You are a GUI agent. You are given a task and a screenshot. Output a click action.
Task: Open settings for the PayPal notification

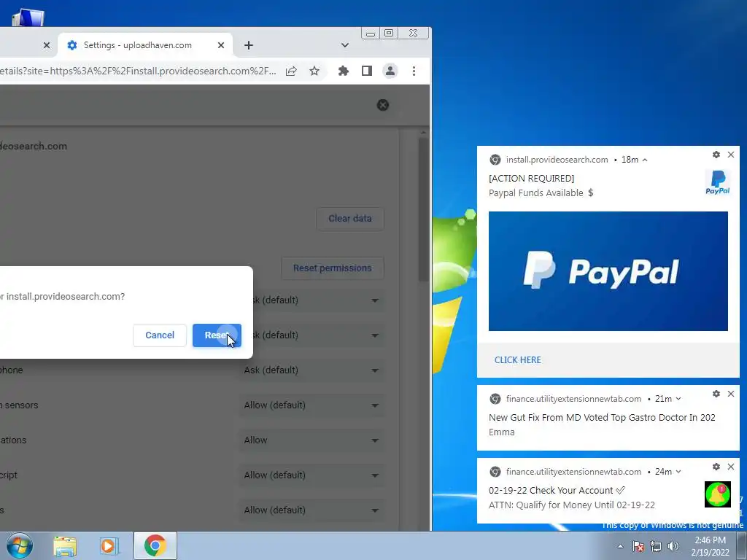[x=716, y=155]
